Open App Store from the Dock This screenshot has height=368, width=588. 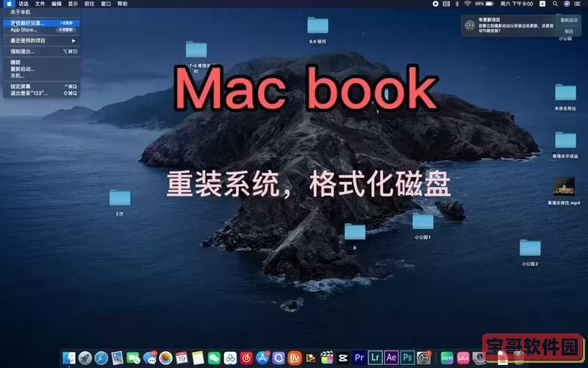262,358
